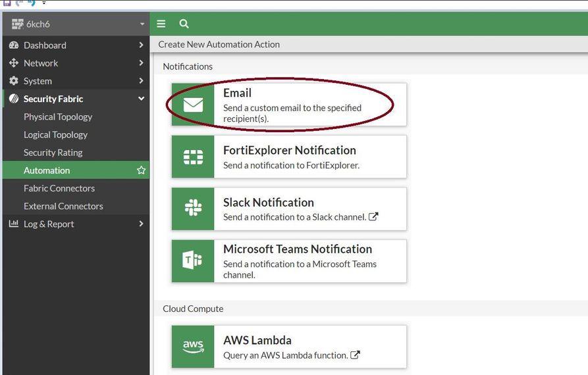Expand the Dashboard menu chevron
Viewport: 588px width, 375px height.
click(x=141, y=45)
